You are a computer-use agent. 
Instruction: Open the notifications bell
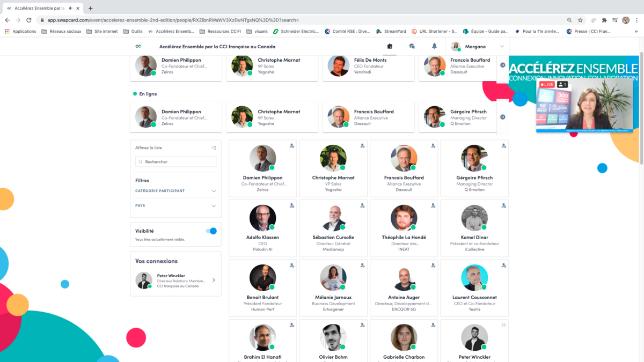coord(434,47)
